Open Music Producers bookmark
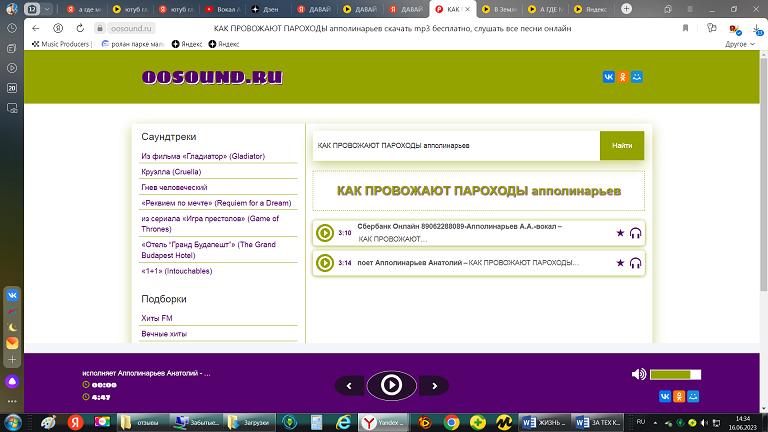Screen dimensions: 768x432 (61, 44)
